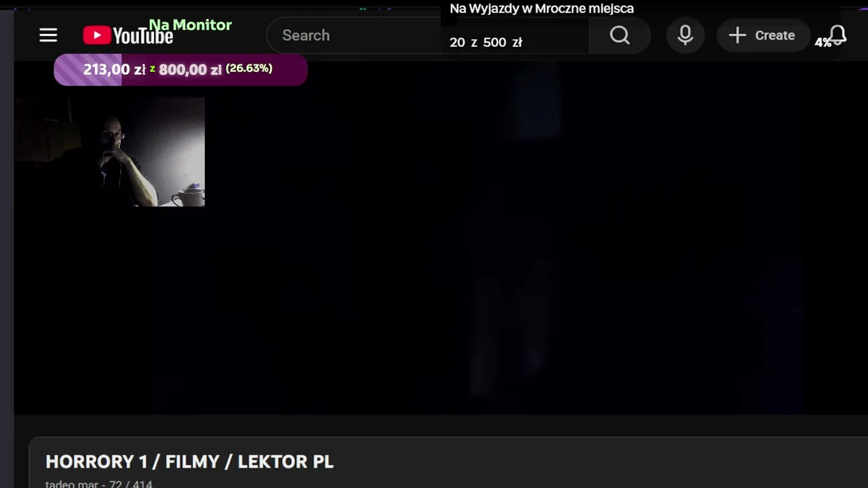Click the red YouTube play logo
This screenshot has width=868, height=488.
(x=97, y=36)
